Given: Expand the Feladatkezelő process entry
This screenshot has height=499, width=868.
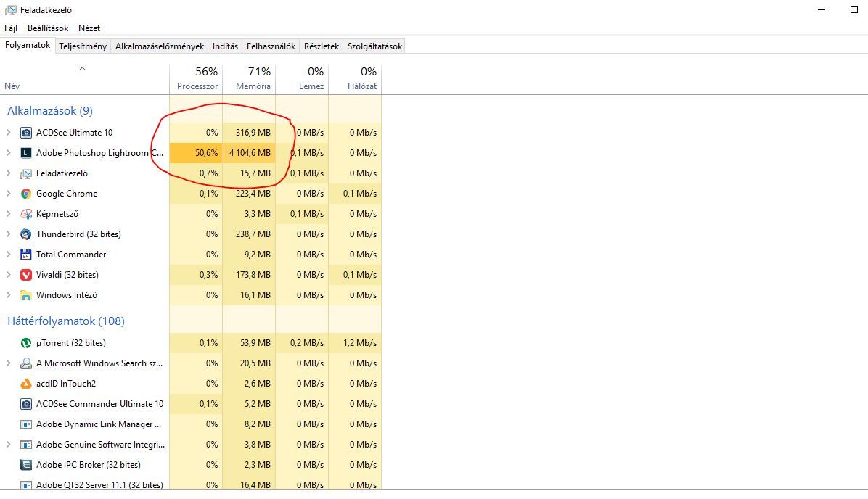Looking at the screenshot, I should point(9,173).
